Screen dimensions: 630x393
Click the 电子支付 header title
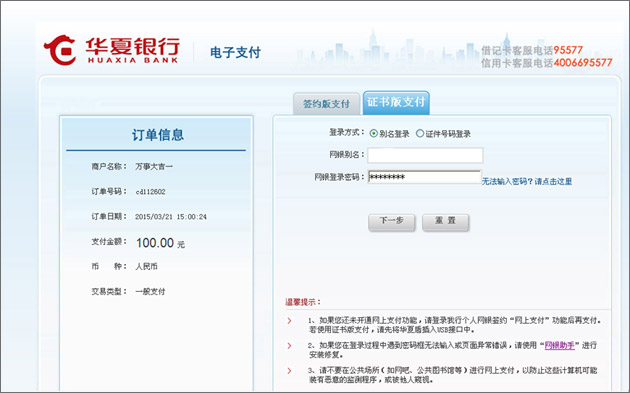pos(235,52)
